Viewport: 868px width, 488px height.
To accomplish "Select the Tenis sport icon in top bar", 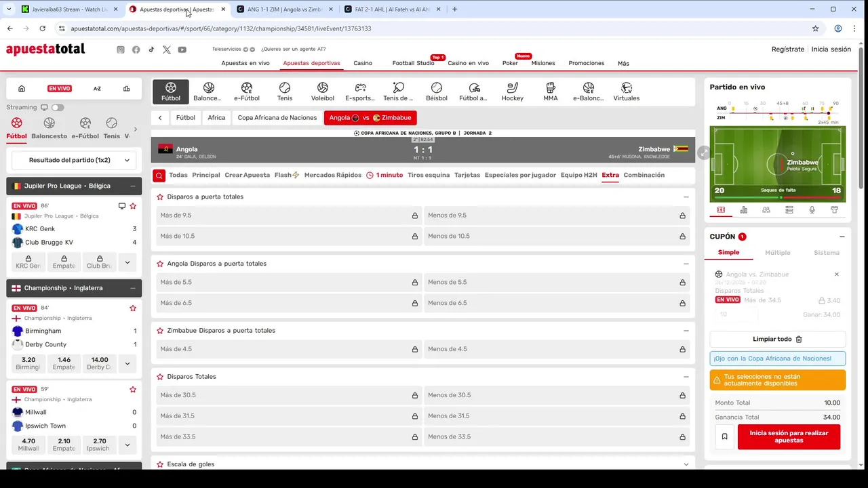I will click(285, 88).
